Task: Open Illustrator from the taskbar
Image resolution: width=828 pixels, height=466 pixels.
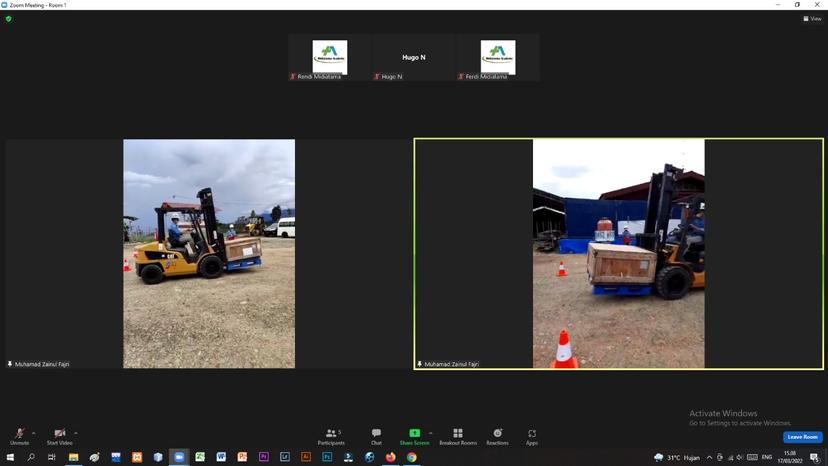Action: pyautogui.click(x=306, y=457)
